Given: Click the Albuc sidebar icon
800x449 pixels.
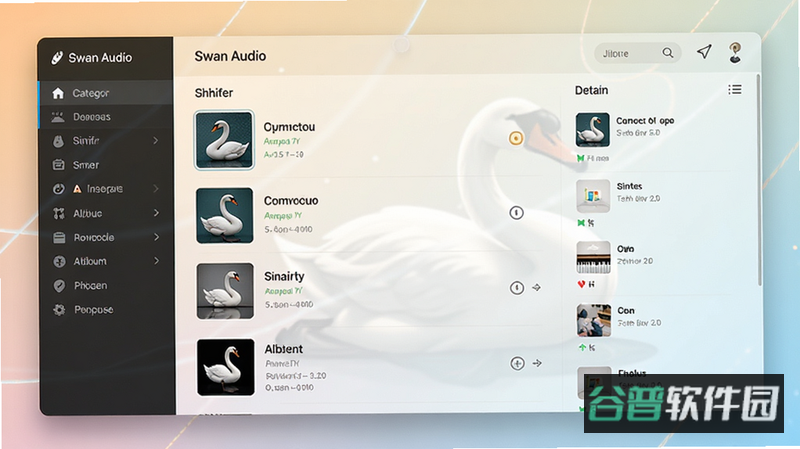Looking at the screenshot, I should (x=59, y=213).
